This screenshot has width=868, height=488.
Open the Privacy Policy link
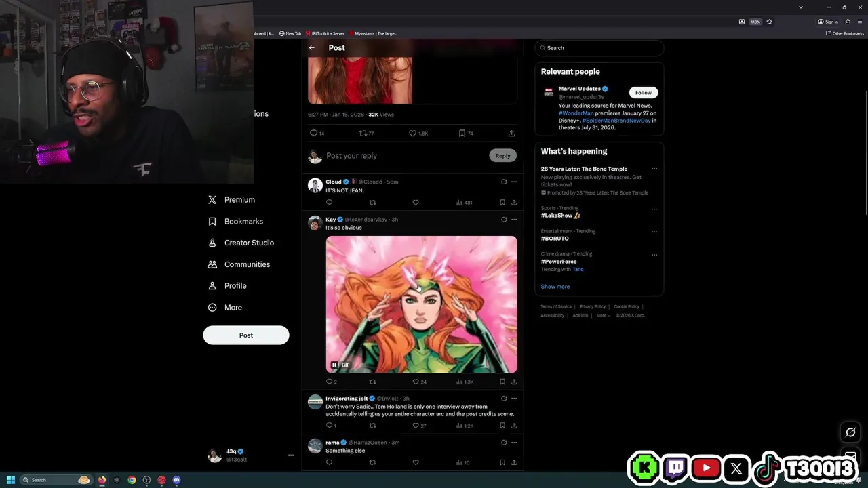(593, 307)
